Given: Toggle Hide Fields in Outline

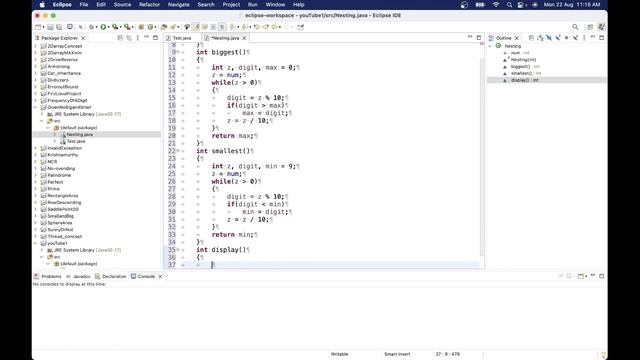Looking at the screenshot, I should 549,38.
